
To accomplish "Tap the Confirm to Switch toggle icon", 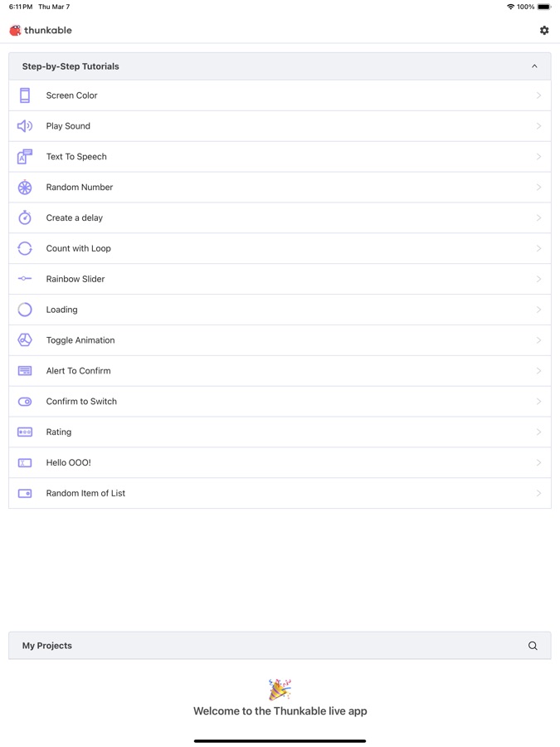I will tap(25, 402).
